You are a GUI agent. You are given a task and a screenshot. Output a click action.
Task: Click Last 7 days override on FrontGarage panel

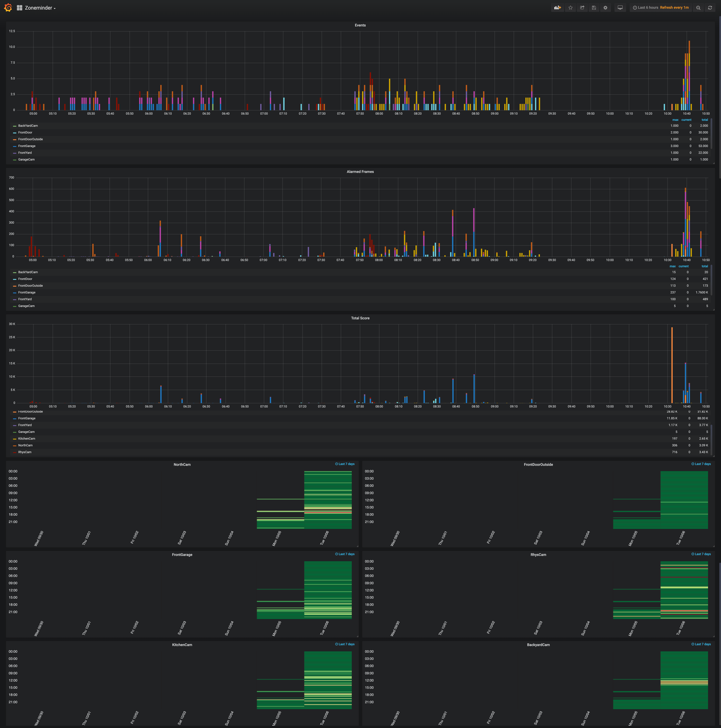(345, 554)
